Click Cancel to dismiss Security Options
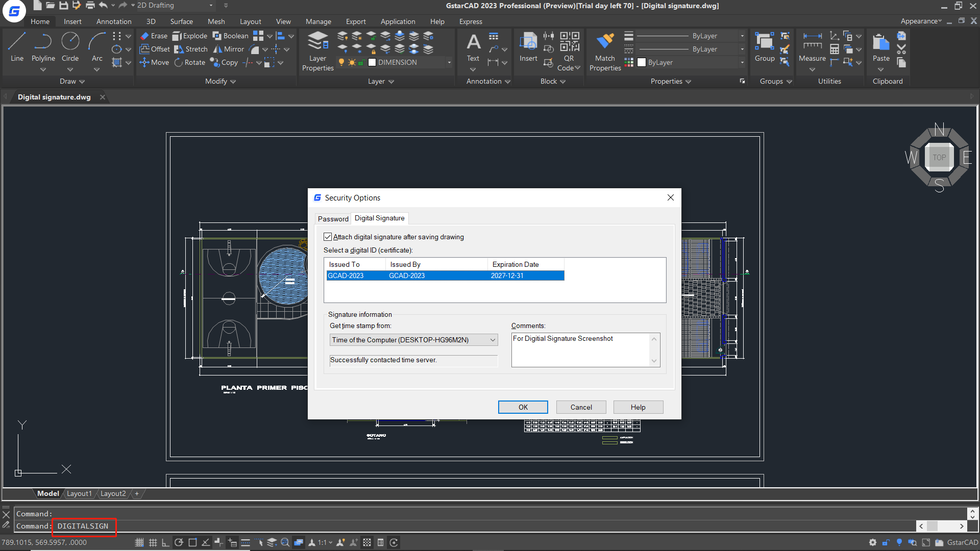This screenshot has height=551, width=980. (x=580, y=407)
